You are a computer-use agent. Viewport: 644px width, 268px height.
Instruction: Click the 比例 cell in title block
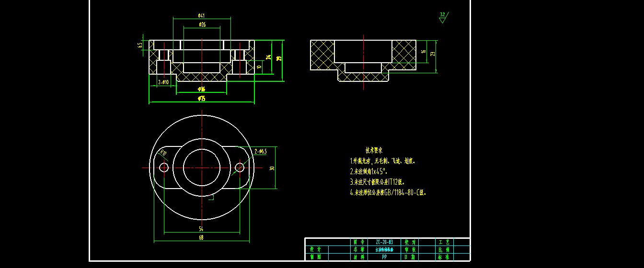click(443, 249)
